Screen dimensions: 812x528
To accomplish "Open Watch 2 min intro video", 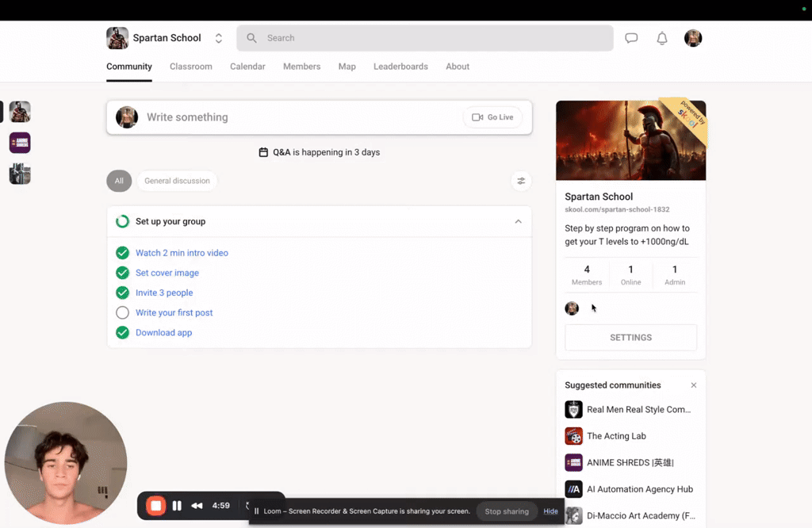I will point(182,253).
